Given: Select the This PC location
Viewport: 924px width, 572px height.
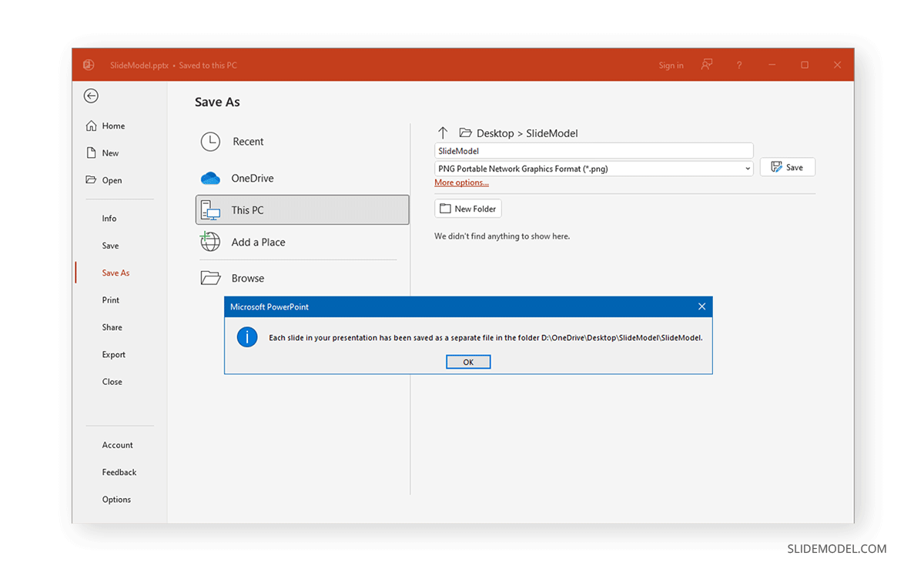Looking at the screenshot, I should click(303, 210).
